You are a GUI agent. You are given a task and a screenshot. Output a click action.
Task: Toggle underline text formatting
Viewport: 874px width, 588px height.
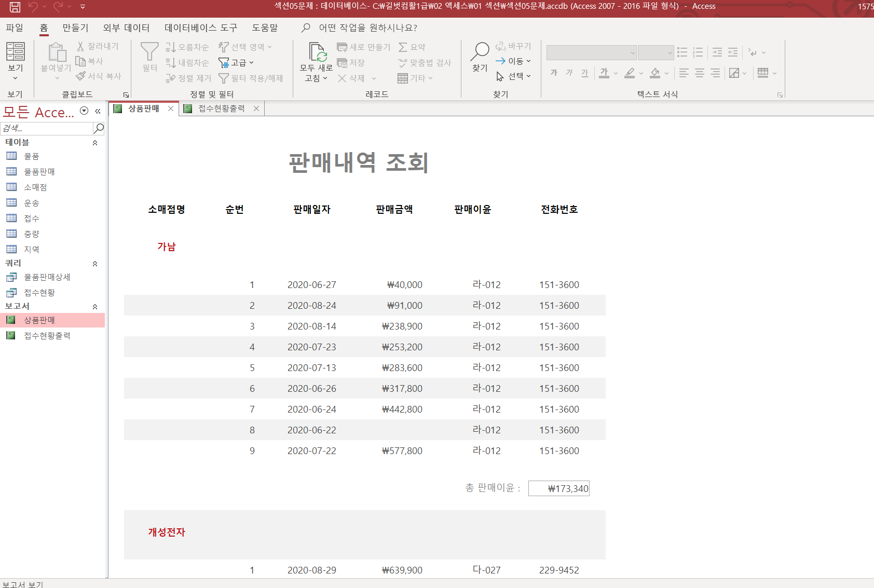(585, 73)
